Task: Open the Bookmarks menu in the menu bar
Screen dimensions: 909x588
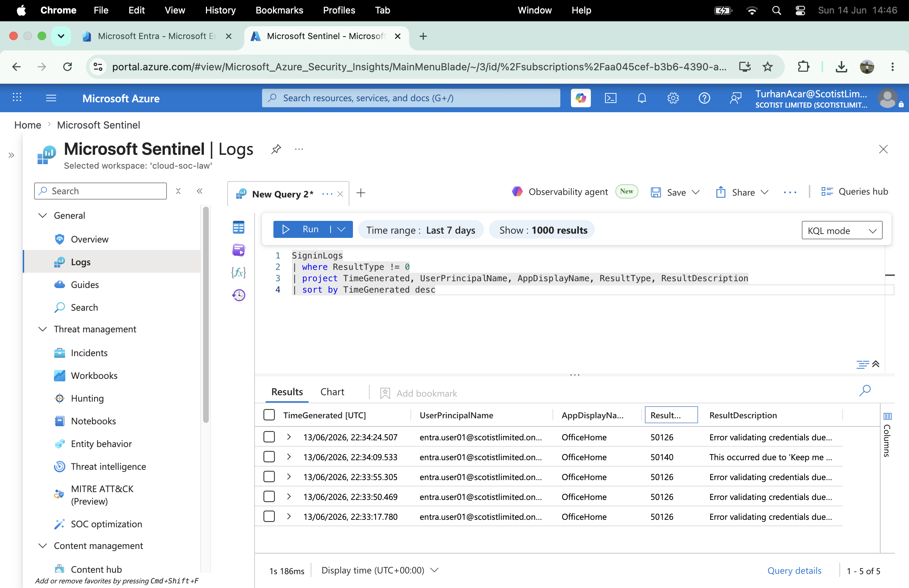Action: (279, 10)
